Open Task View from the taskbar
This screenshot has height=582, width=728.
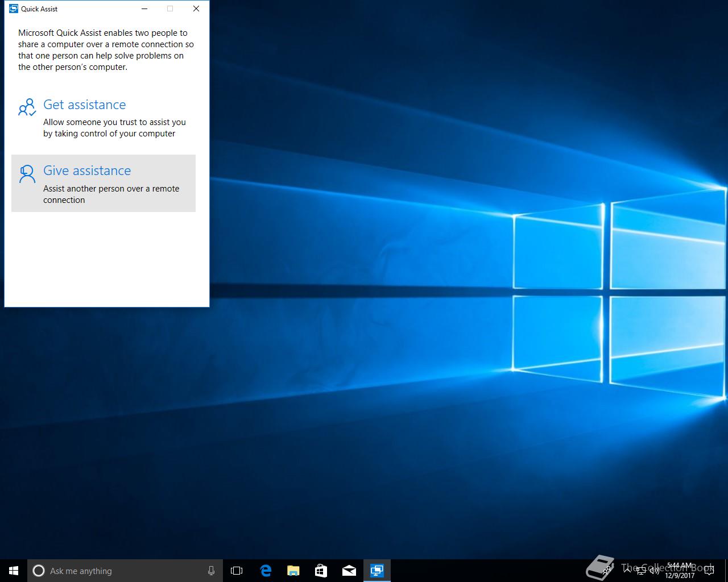pyautogui.click(x=237, y=571)
